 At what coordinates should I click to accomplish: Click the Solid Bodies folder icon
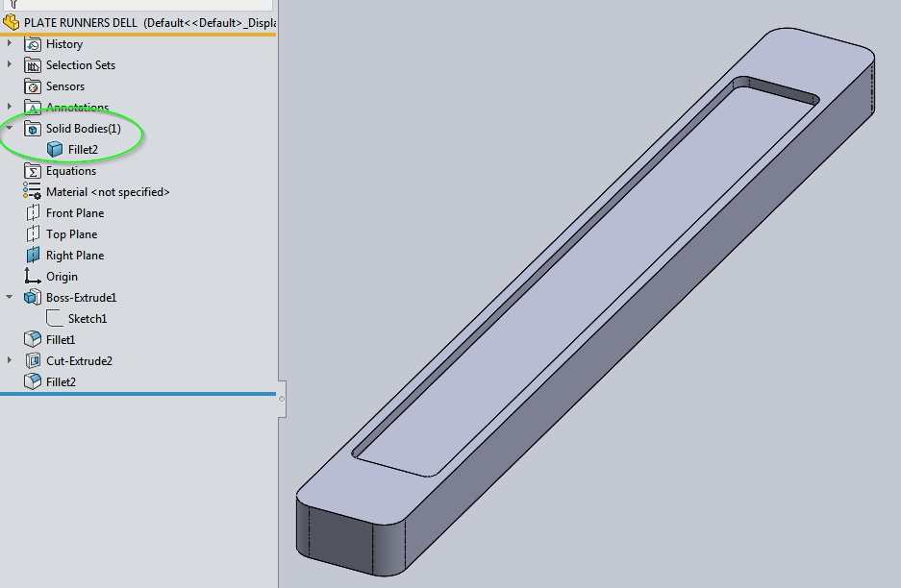33,129
